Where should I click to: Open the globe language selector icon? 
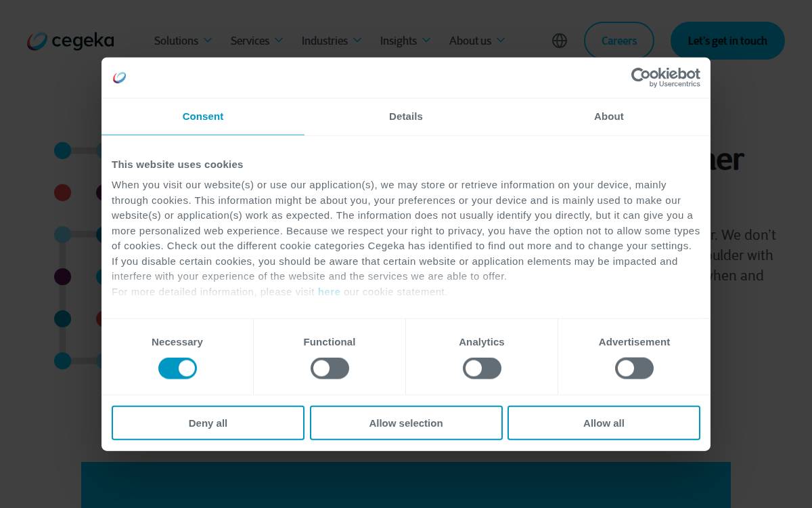pos(560,41)
